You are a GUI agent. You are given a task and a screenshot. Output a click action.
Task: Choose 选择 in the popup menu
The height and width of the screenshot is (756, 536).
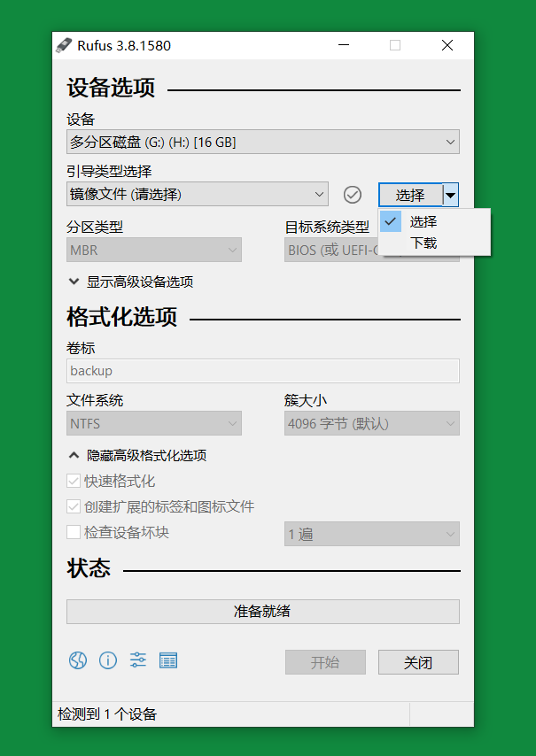coord(435,222)
